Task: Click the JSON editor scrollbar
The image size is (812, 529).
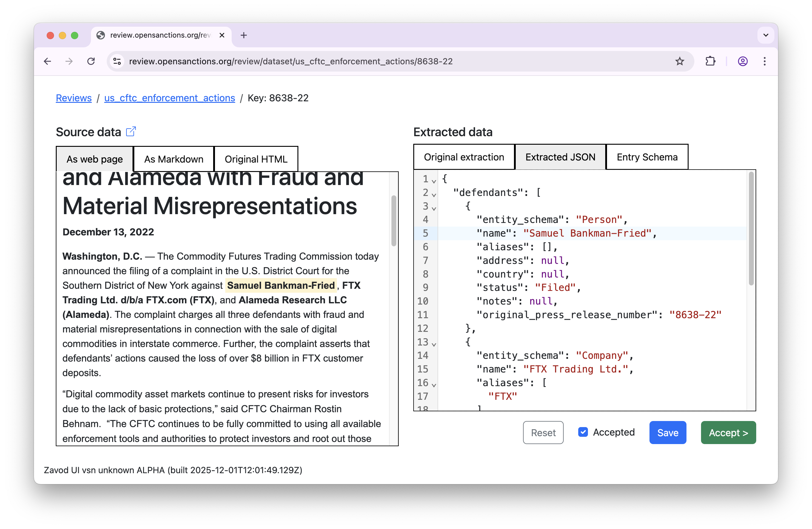Action: click(x=751, y=229)
